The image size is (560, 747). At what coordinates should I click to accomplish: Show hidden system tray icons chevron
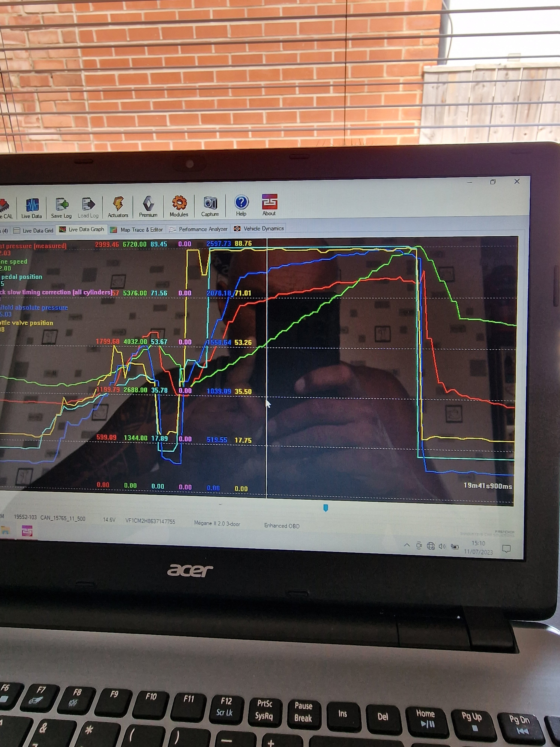click(407, 545)
